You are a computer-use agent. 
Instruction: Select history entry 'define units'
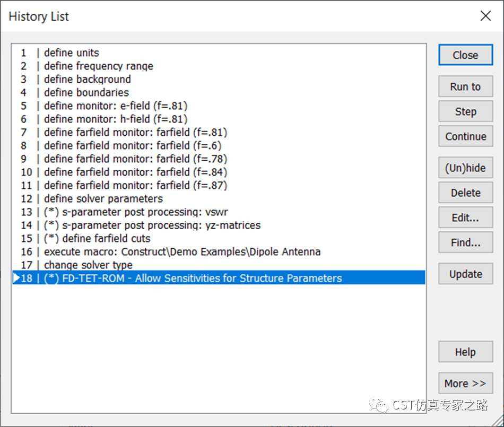tap(219, 53)
